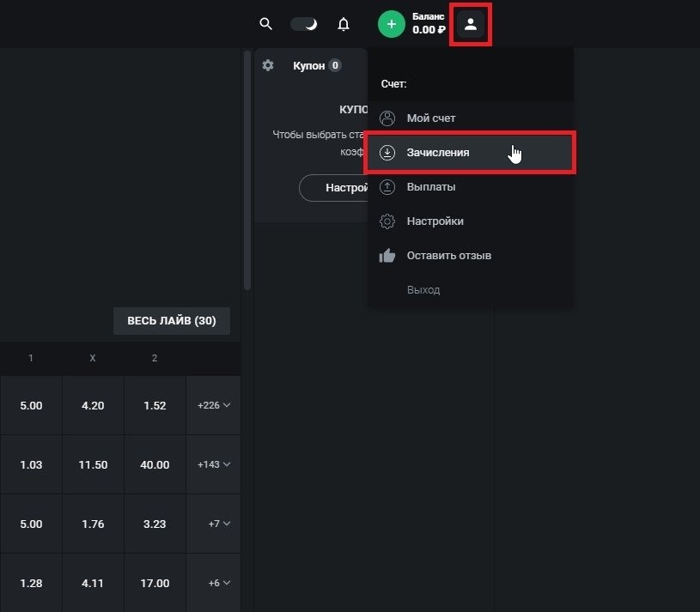Click the Баланс 0.00 ₽ display
The height and width of the screenshot is (612, 700).
click(429, 24)
